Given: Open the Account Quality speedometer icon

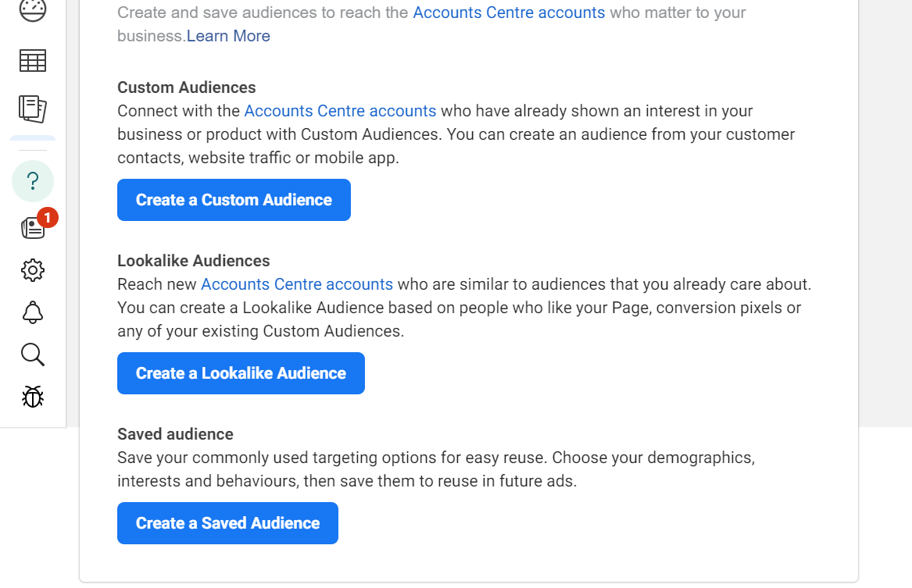Looking at the screenshot, I should pyautogui.click(x=32, y=9).
